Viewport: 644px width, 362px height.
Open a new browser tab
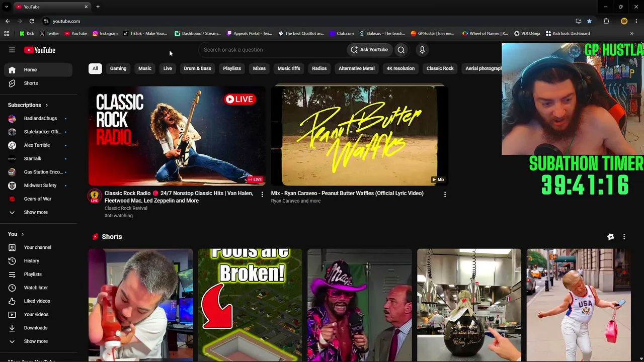98,7
